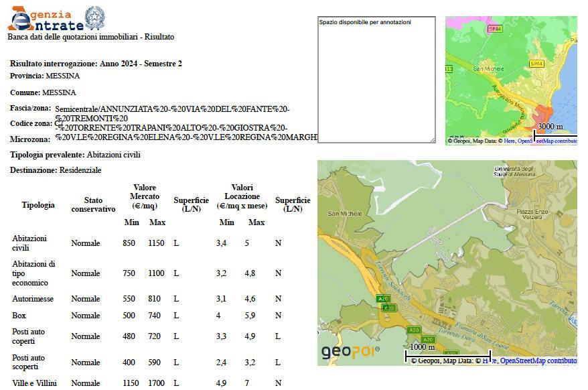Click min market value 850

click(x=129, y=243)
